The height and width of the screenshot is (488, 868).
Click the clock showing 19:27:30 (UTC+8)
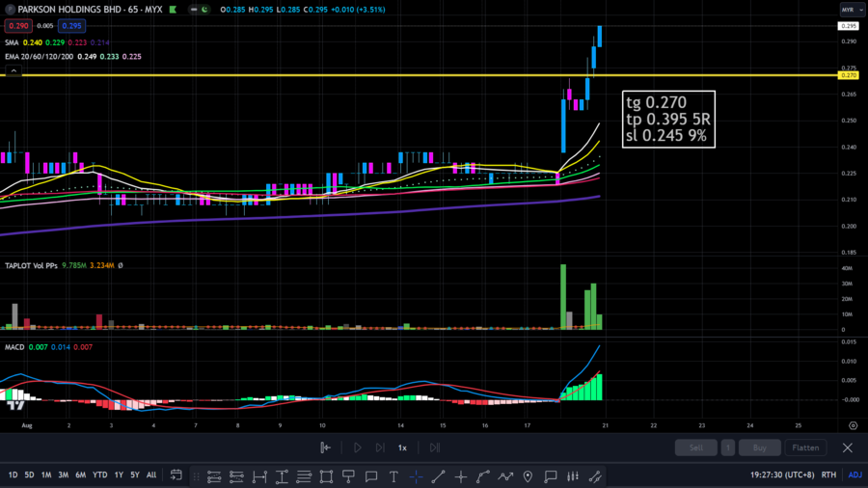point(782,475)
